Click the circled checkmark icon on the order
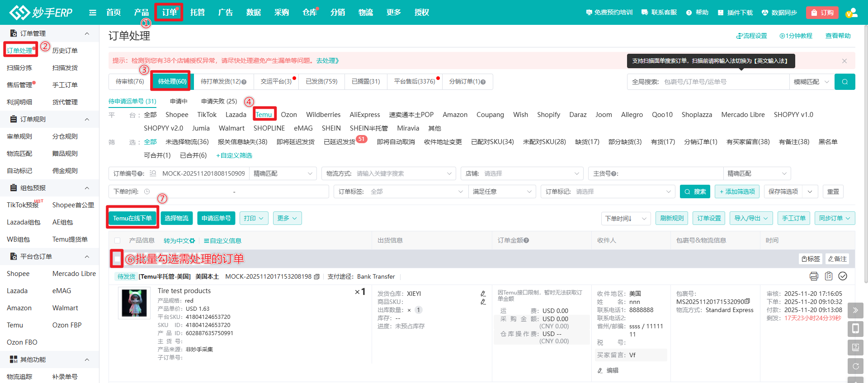The height and width of the screenshot is (383, 868). point(843,276)
